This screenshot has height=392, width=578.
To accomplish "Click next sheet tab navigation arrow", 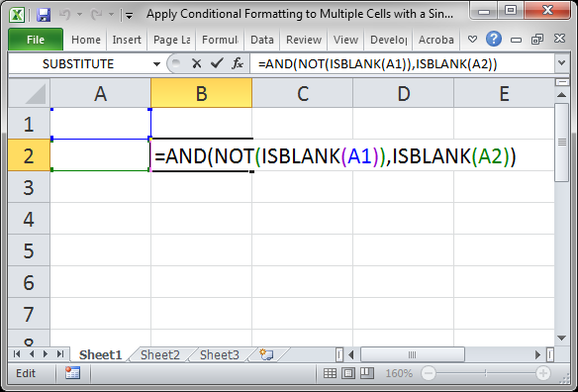I will (x=46, y=354).
